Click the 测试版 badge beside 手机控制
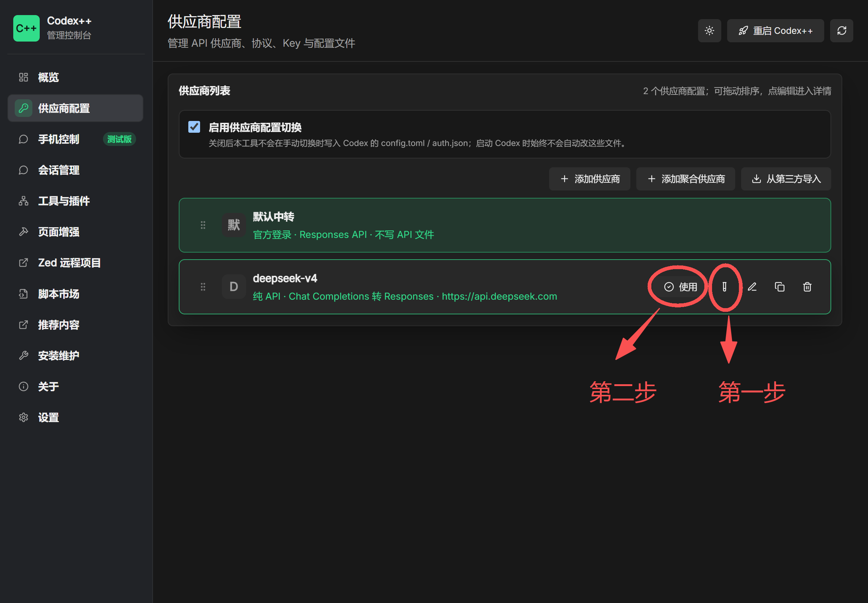868x603 pixels. (x=120, y=139)
